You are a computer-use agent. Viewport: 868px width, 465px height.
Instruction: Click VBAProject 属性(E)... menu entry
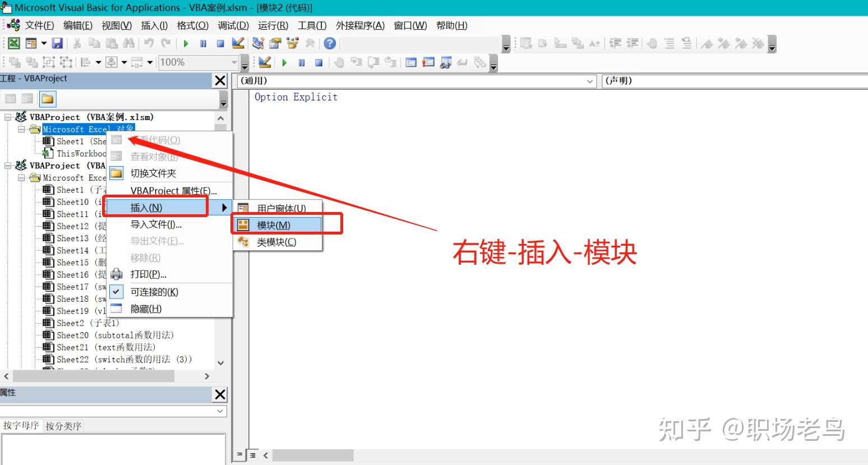[169, 191]
